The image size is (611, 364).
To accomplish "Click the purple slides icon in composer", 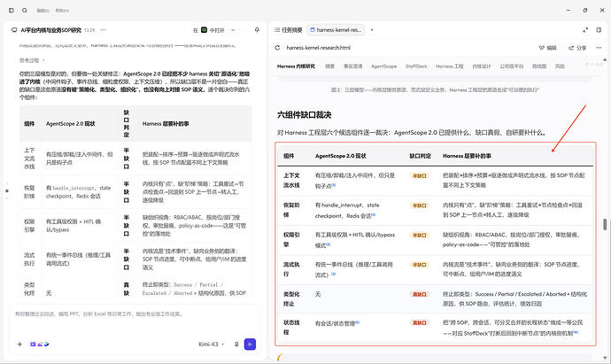I will click(33, 345).
